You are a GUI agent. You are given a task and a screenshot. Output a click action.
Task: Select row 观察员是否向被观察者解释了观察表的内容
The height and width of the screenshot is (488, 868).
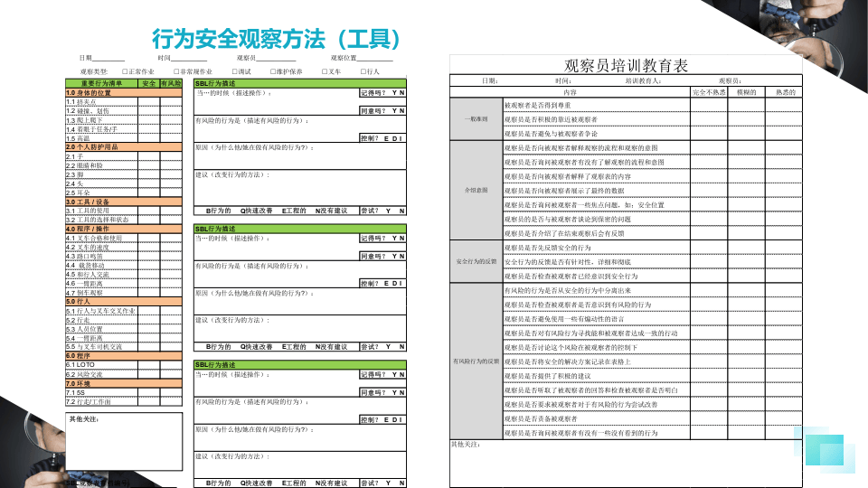tap(653, 176)
